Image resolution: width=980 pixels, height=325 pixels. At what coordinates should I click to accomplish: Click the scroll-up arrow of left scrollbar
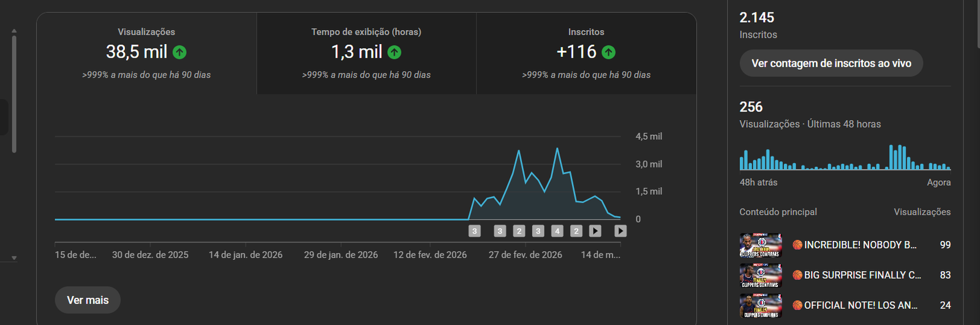pyautogui.click(x=14, y=31)
